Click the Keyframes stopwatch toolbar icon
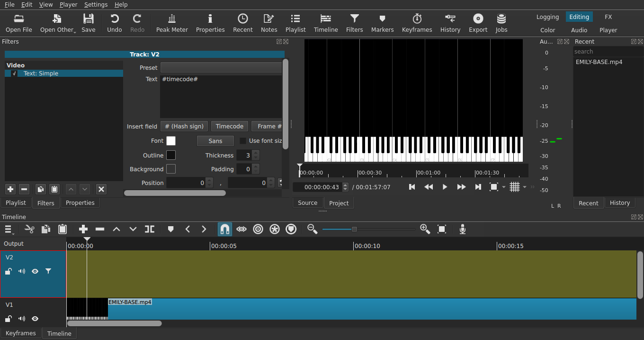 417,23
